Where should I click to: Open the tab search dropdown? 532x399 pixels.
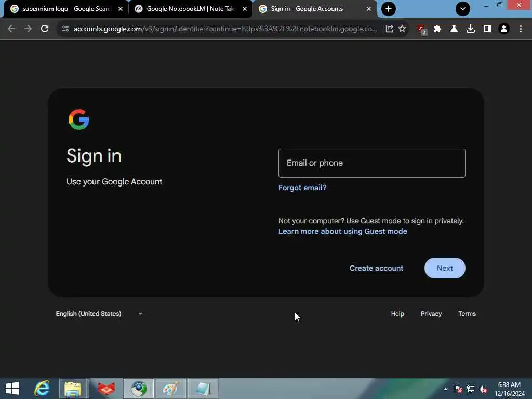[463, 9]
